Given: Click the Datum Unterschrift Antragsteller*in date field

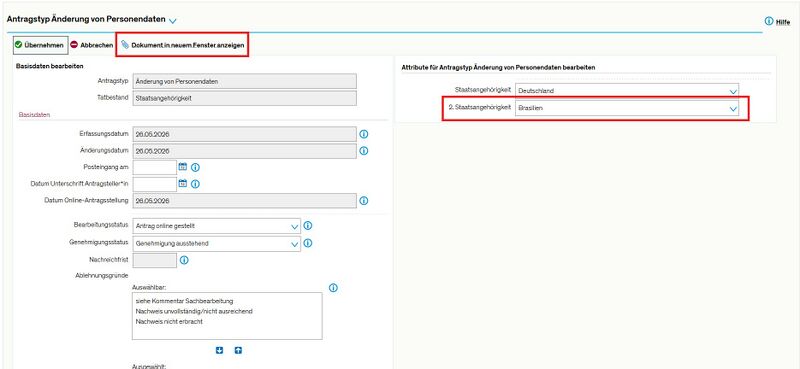Looking at the screenshot, I should 155,184.
